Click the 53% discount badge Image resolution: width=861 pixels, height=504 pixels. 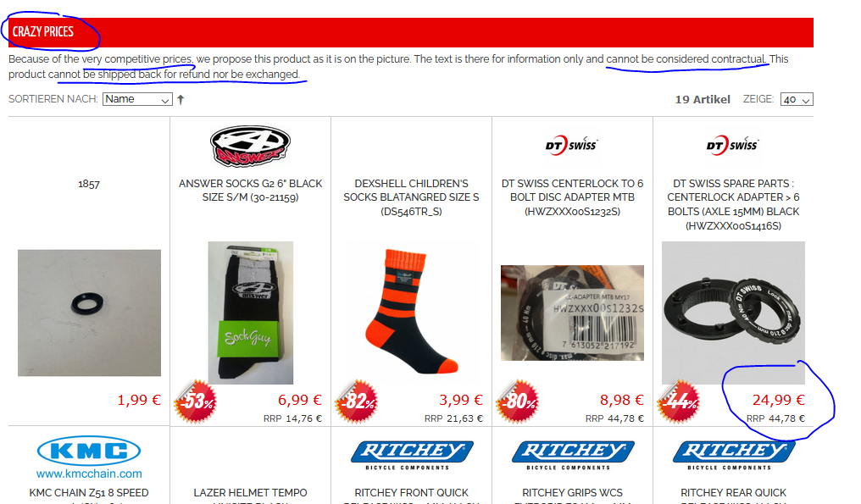tap(196, 402)
